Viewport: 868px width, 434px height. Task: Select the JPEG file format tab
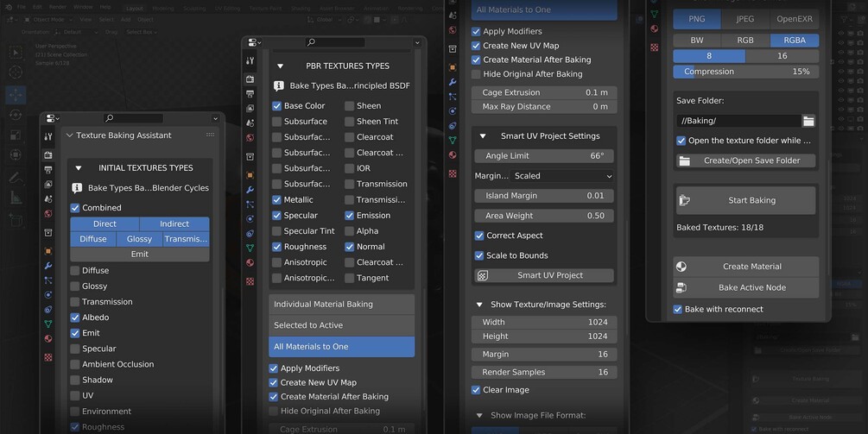point(744,19)
